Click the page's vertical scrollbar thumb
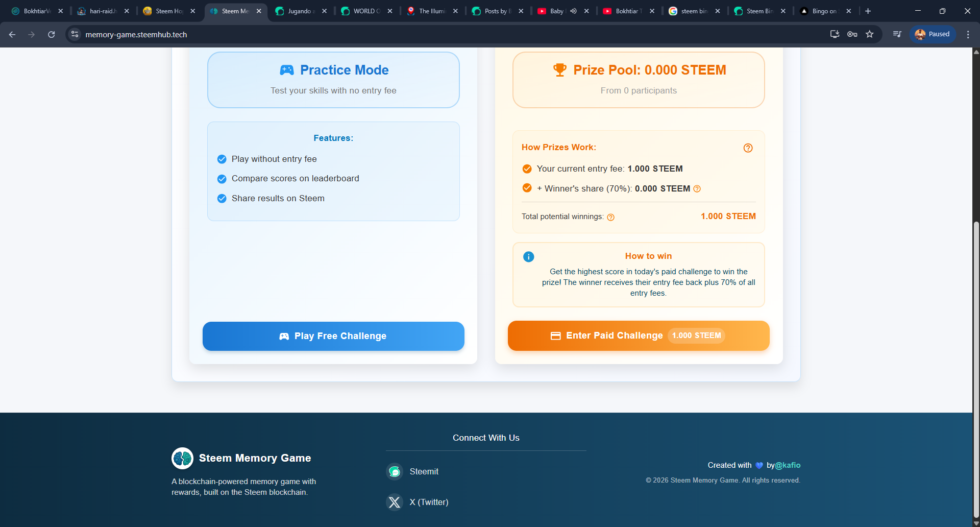The image size is (980, 527). pyautogui.click(x=976, y=370)
